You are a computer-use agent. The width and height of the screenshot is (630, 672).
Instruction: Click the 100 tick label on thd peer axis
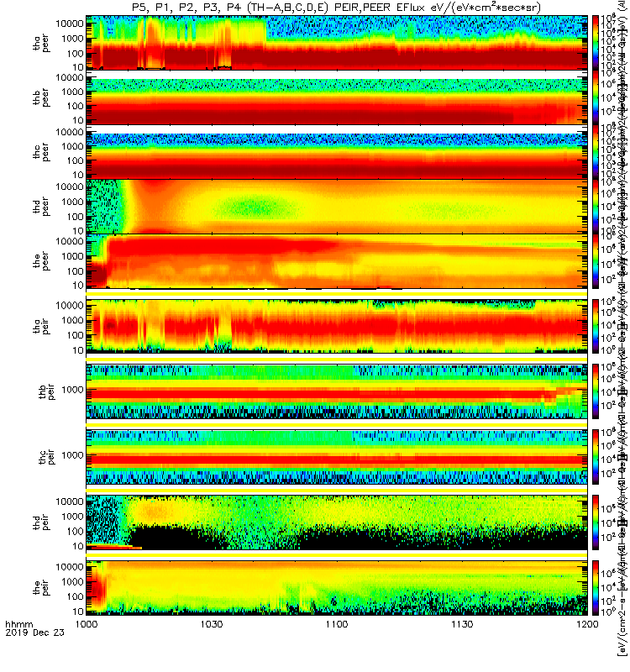point(75,217)
